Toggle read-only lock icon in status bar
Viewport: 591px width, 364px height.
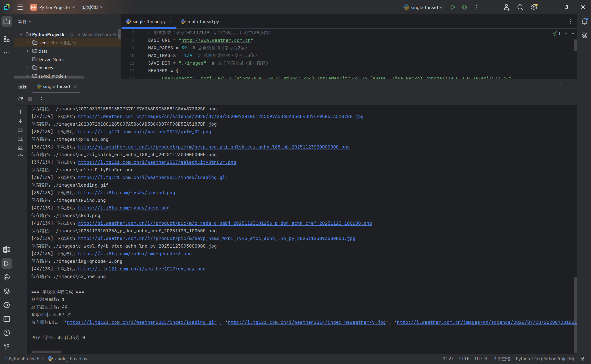click(x=583, y=359)
